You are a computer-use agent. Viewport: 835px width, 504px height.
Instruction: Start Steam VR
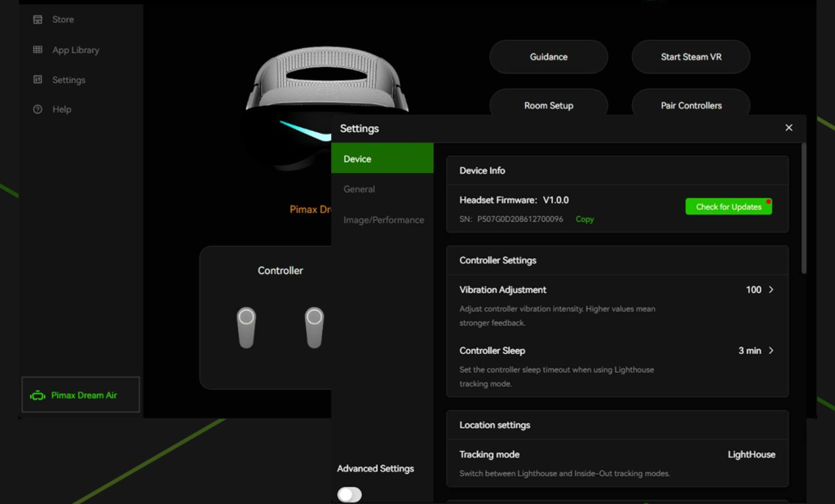coord(691,57)
